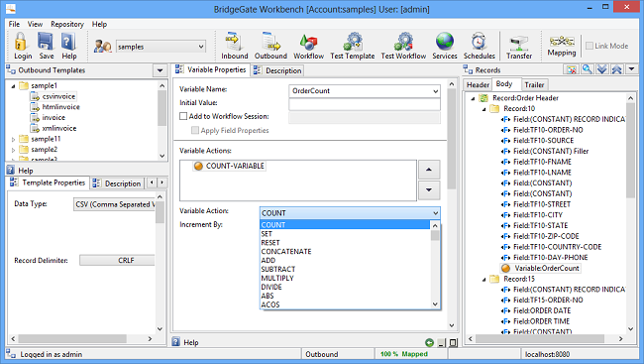Click the Initial Value input field
The width and height of the screenshot is (644, 364).
pos(365,104)
